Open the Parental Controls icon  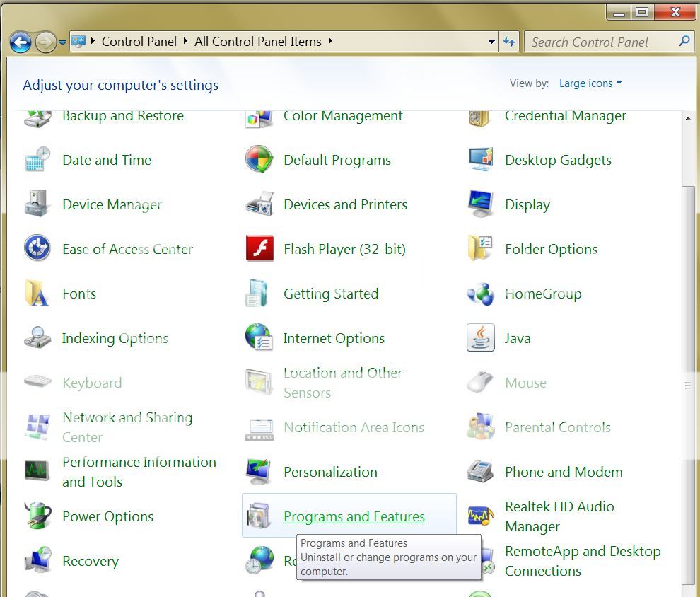tap(480, 427)
